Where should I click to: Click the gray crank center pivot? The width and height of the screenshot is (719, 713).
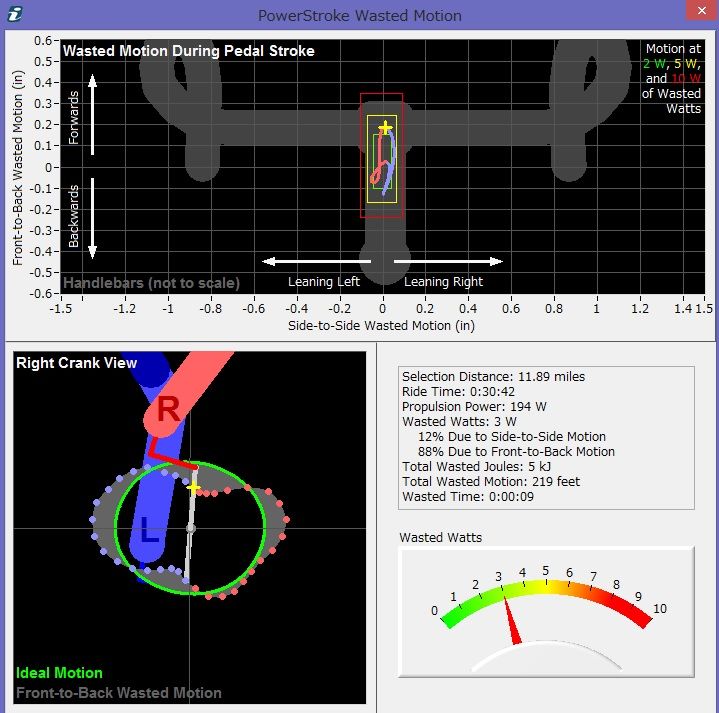191,529
